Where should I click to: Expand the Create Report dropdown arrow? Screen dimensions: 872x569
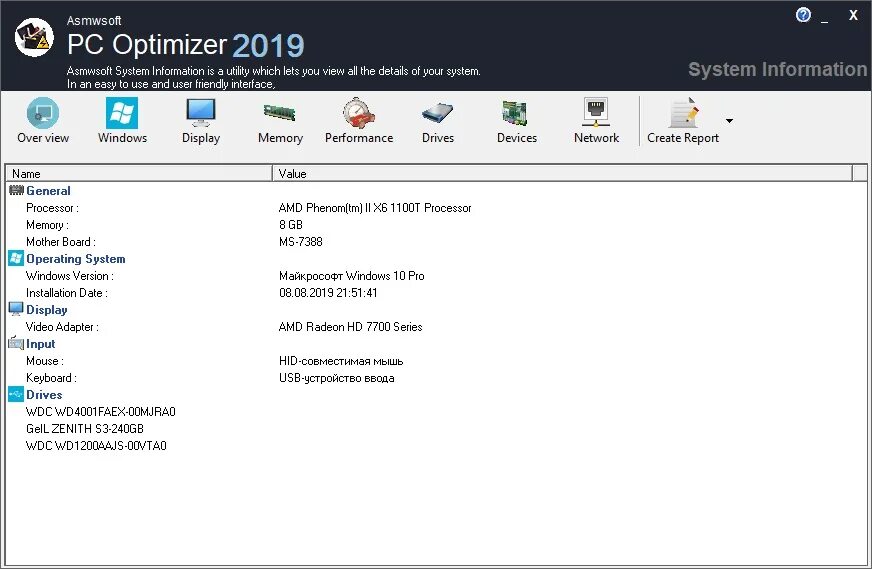coord(729,121)
